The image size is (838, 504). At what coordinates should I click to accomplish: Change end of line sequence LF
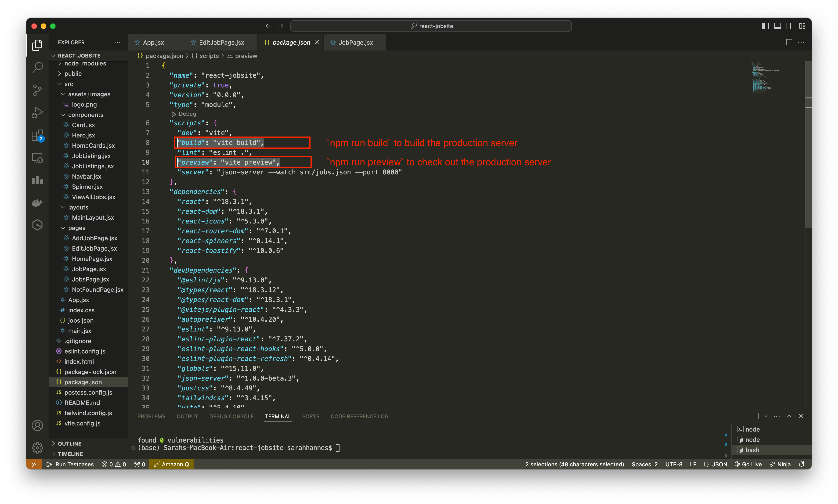(x=693, y=464)
